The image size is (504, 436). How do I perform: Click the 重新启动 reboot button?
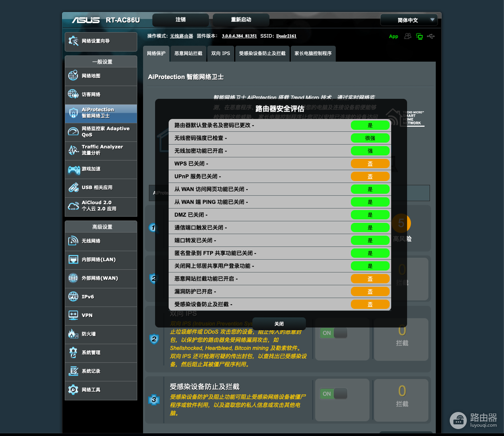(241, 20)
